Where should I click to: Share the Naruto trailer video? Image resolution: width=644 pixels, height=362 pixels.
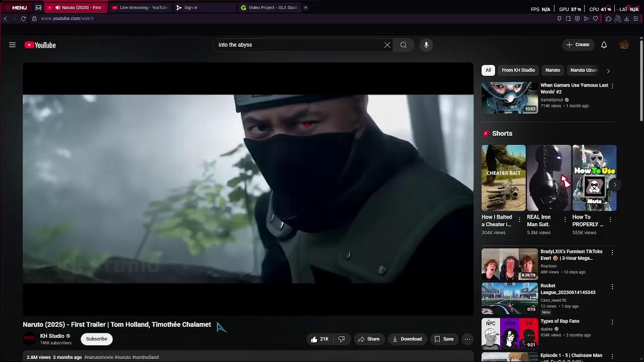coord(368,339)
